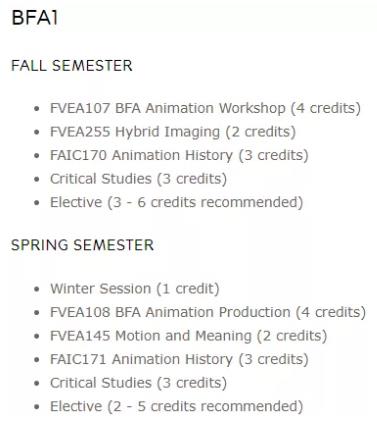Click Elective 3 - 6 credits recommended
377x423 pixels.
(176, 202)
